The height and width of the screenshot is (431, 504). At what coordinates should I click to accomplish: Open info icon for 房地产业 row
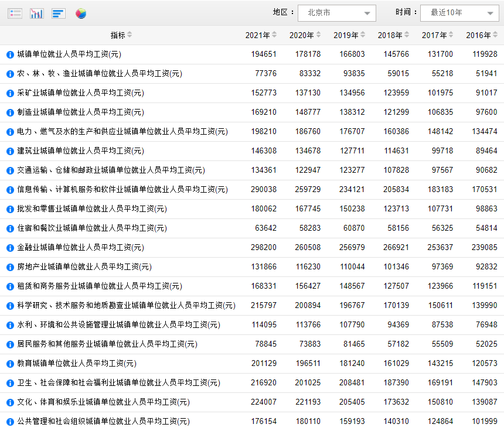[11, 267]
